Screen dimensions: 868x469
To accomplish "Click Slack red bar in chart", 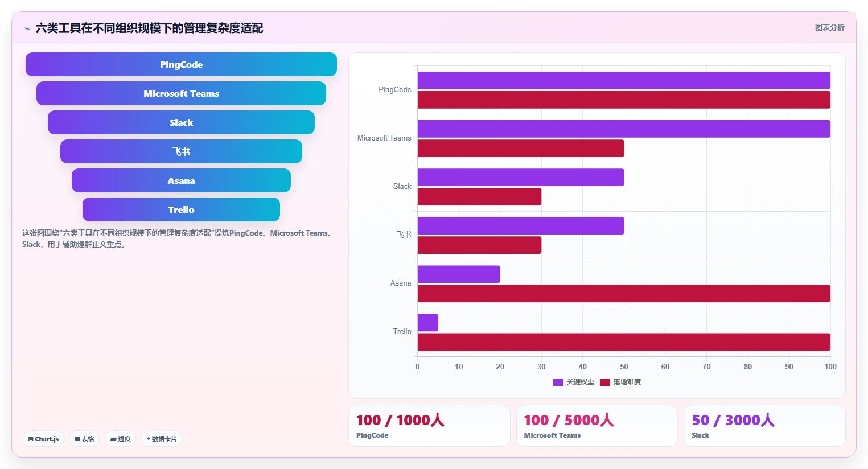I will pyautogui.click(x=479, y=196).
